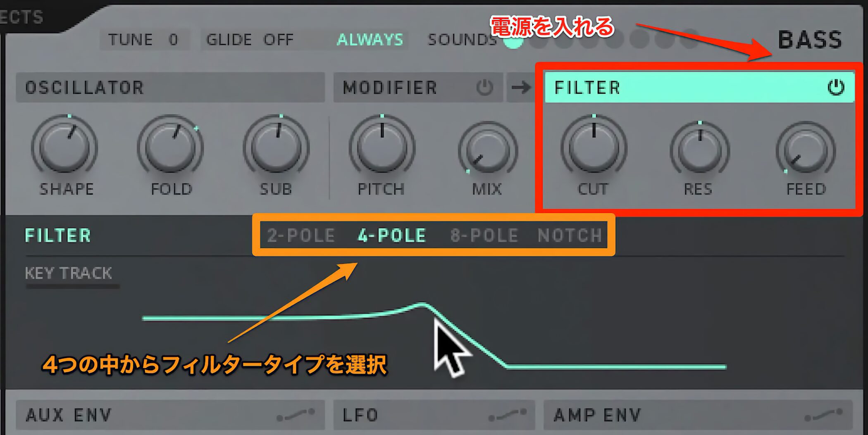Viewport: 868px width, 435px height.
Task: Enable the MODIFIER power icon
Action: [484, 88]
